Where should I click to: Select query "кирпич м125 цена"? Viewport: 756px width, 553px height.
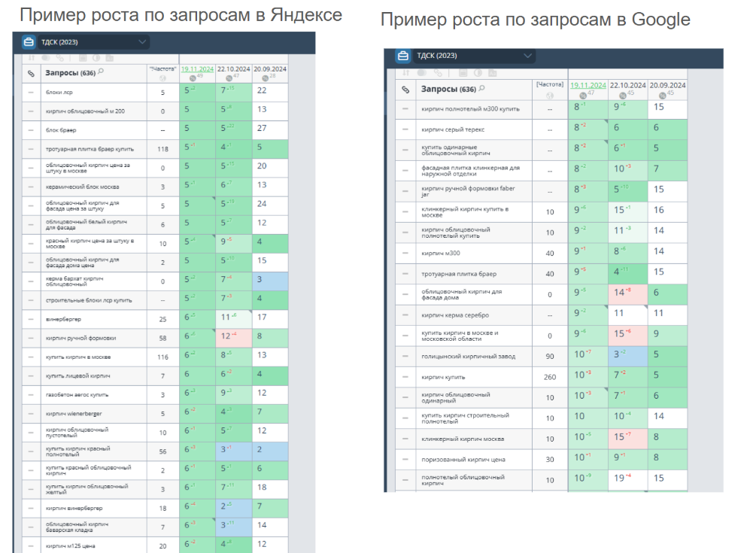coord(71,546)
